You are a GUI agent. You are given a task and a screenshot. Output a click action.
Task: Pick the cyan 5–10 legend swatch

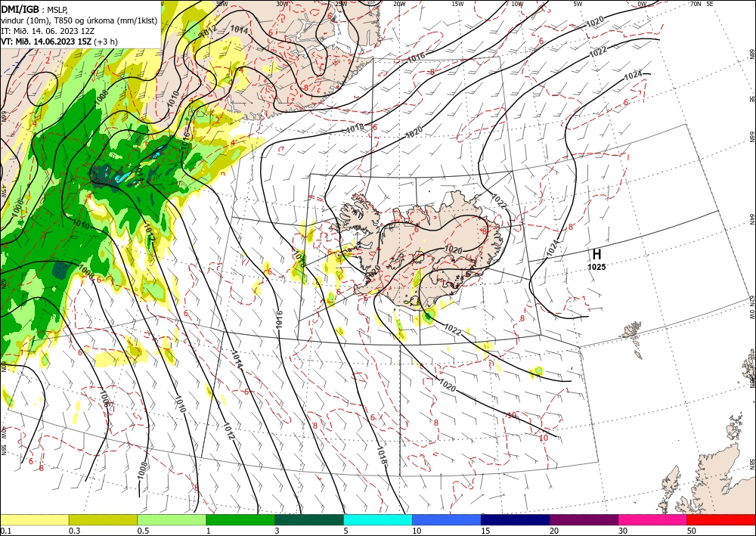(378, 519)
